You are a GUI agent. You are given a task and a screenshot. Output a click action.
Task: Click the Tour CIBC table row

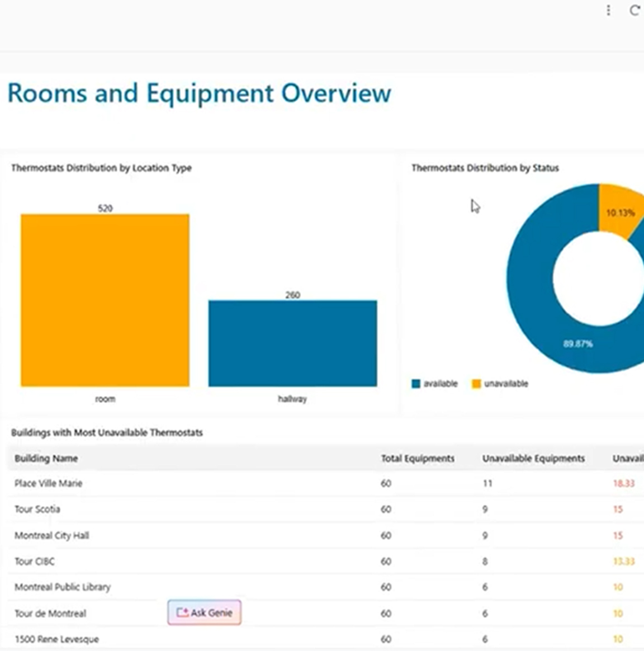click(35, 561)
